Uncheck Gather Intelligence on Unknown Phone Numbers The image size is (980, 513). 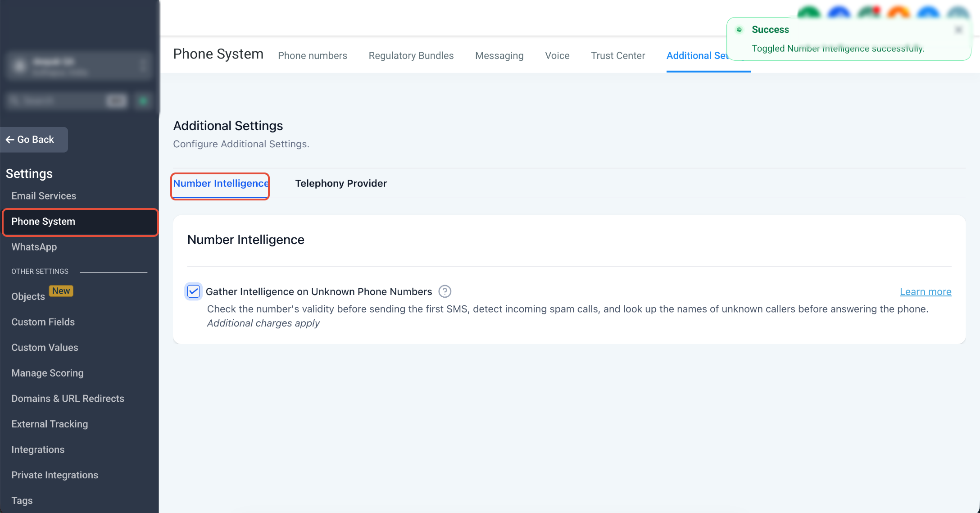(194, 292)
